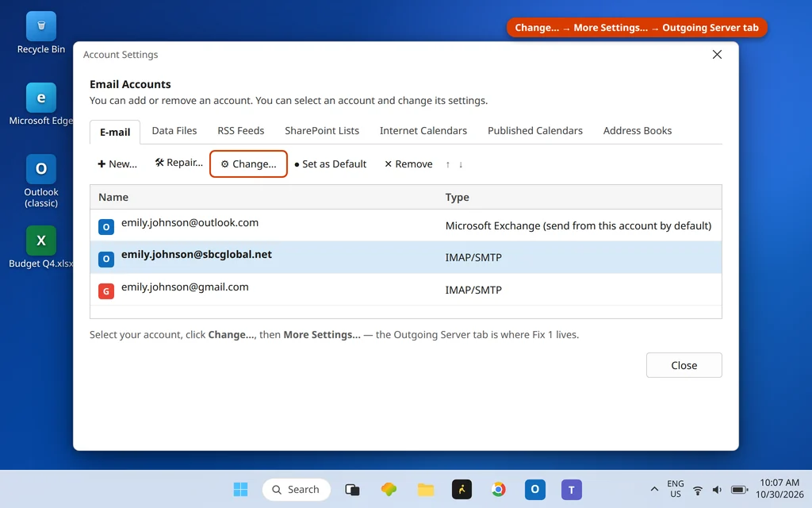The image size is (812, 508).
Task: Close Account Settings with X
Action: click(x=717, y=55)
